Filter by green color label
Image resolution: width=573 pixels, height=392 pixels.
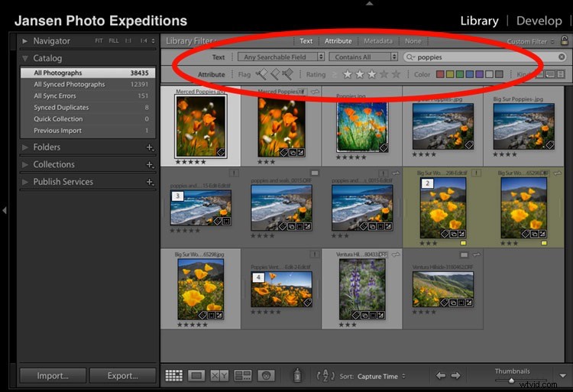pos(460,75)
